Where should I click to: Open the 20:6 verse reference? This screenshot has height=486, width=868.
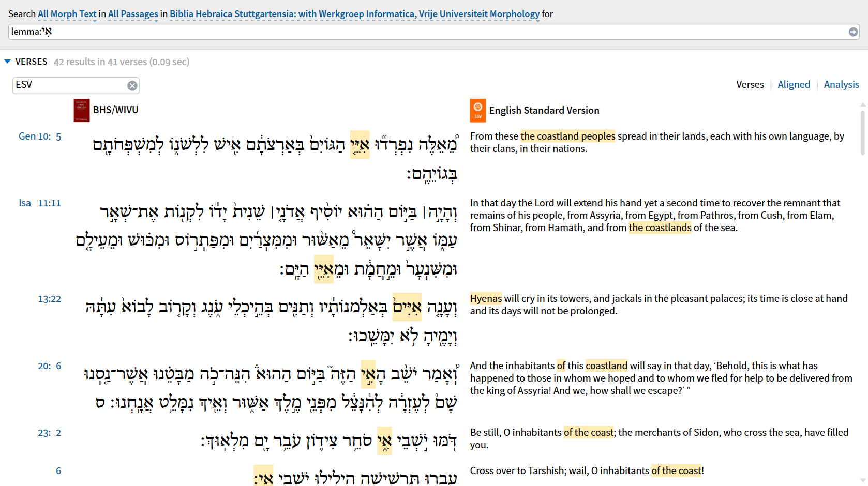pyautogui.click(x=50, y=366)
